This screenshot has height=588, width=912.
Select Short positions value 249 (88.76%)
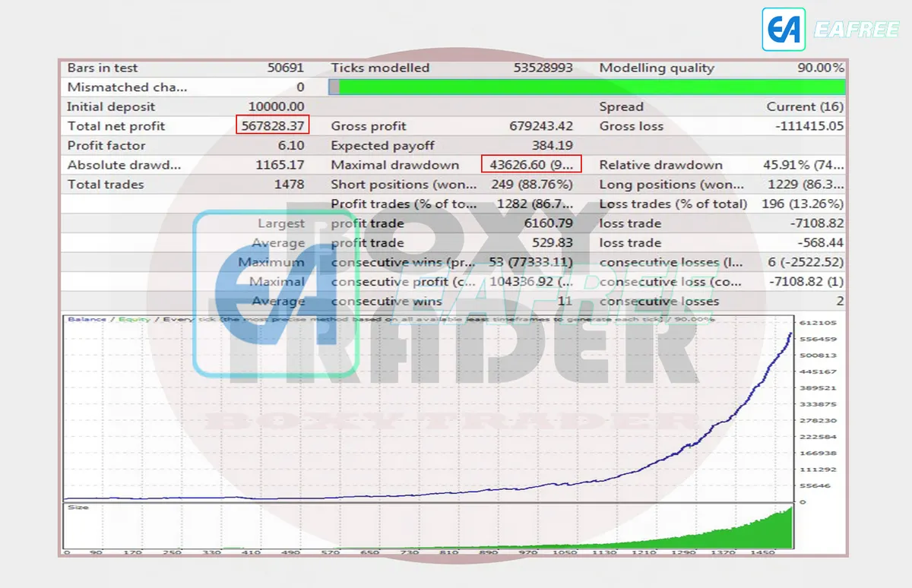pyautogui.click(x=532, y=185)
